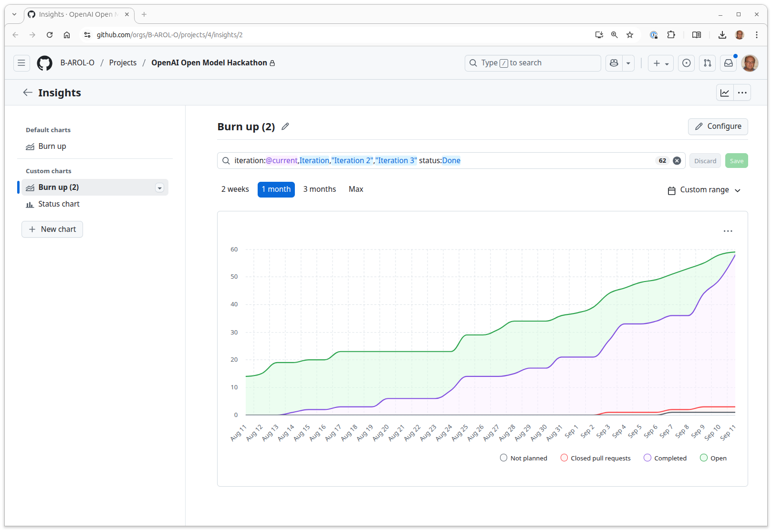This screenshot has height=532, width=772.
Task: Select the 3 months time range
Action: tap(320, 189)
